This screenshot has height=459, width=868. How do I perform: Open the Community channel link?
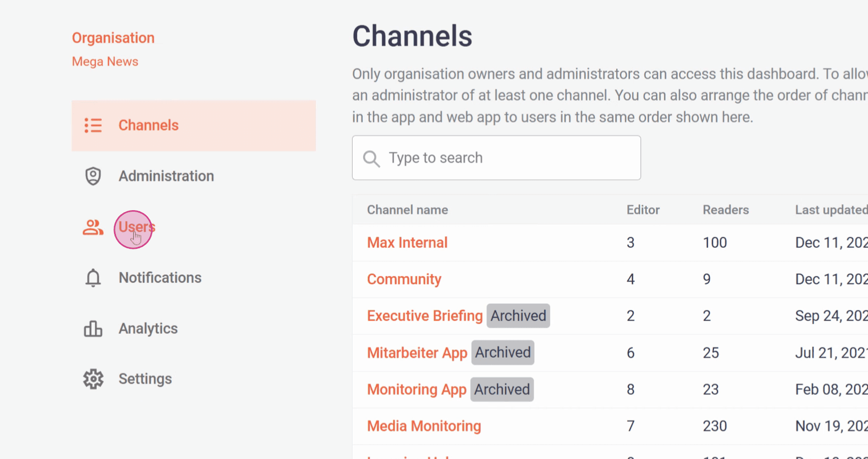point(404,279)
